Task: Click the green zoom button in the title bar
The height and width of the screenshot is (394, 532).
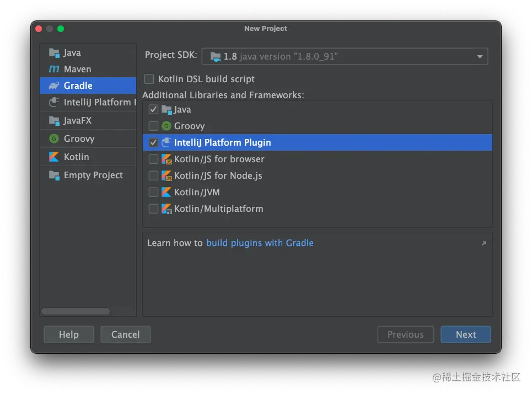Action: (x=61, y=29)
